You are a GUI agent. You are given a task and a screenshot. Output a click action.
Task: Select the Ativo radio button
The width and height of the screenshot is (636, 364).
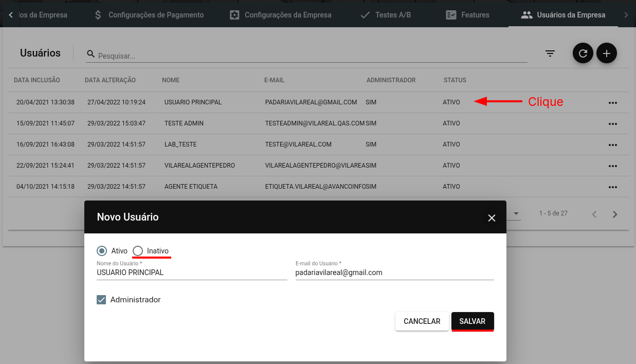[x=102, y=251]
